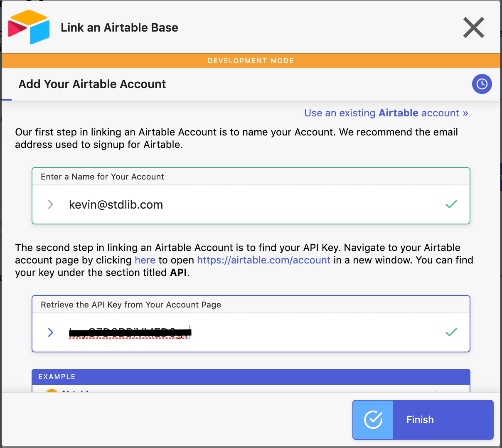This screenshot has height=448, width=502.
Task: Open the "here" link to Airtable account
Action: (x=145, y=260)
